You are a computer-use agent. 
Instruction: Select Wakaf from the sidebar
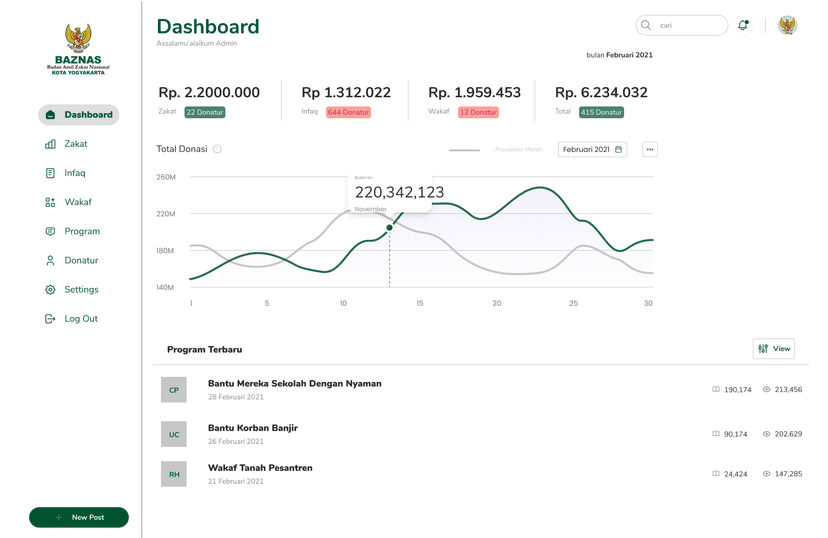tap(77, 202)
